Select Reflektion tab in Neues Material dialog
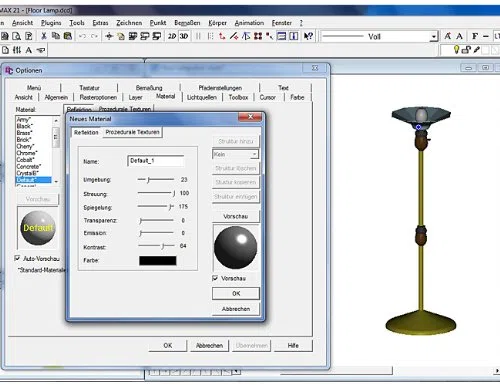500x385 pixels. (86, 132)
